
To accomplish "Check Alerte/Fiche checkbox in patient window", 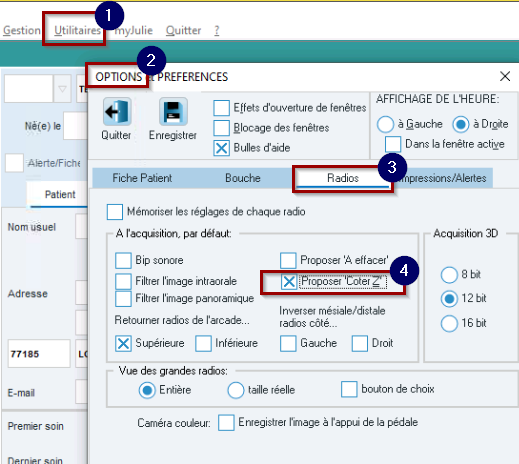I will [x=14, y=163].
